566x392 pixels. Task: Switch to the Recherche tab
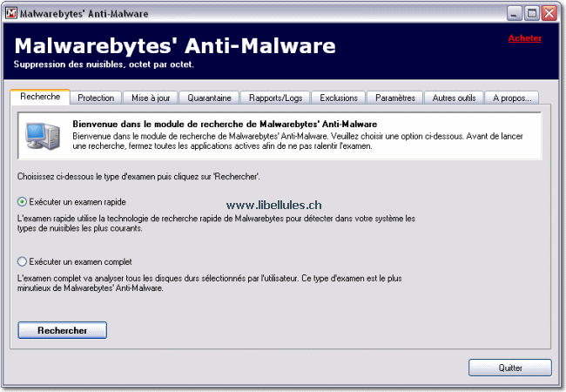40,97
